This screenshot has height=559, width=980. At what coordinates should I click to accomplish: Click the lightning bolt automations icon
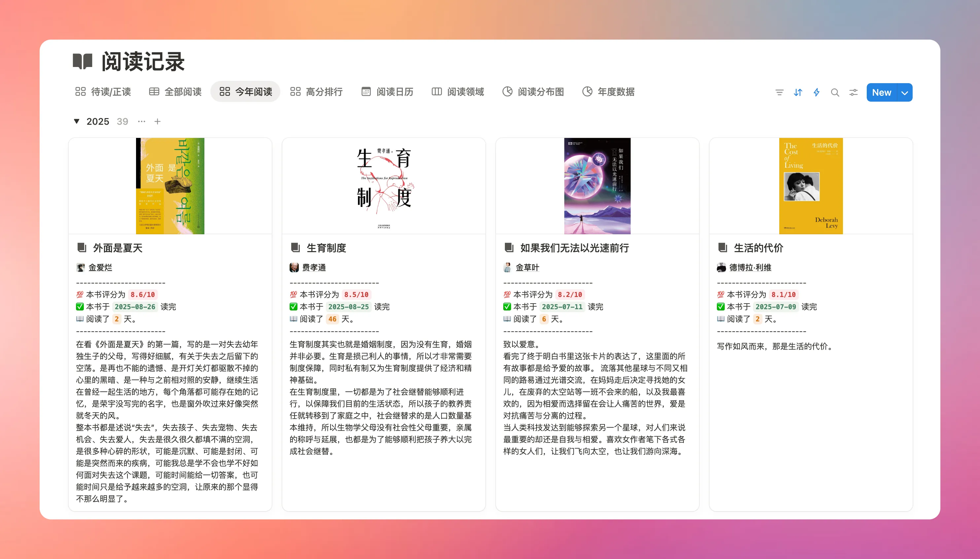[x=816, y=92]
